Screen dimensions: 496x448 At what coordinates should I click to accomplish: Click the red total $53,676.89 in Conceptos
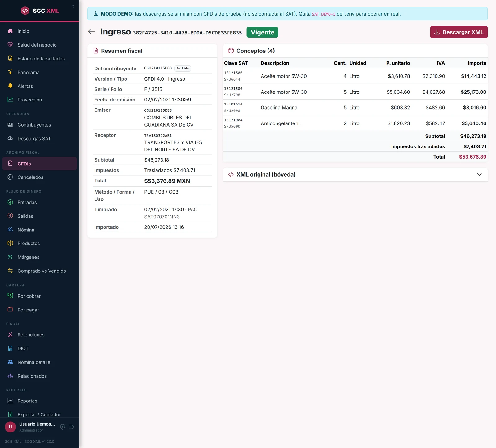472,157
